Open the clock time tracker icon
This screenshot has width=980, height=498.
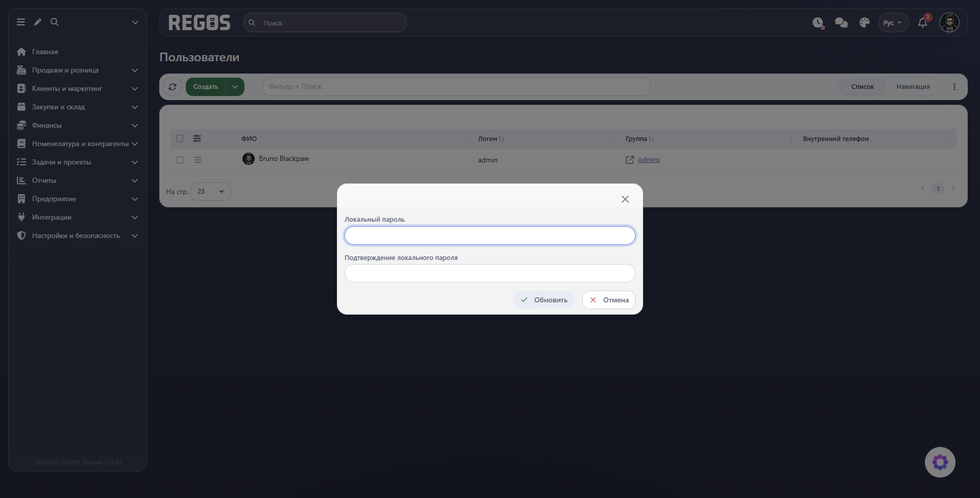[x=818, y=22]
